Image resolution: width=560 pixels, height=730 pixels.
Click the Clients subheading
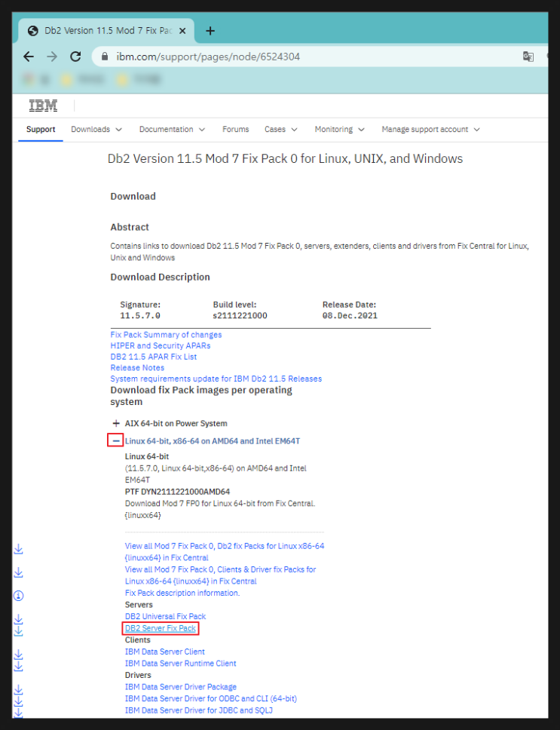coord(137,640)
